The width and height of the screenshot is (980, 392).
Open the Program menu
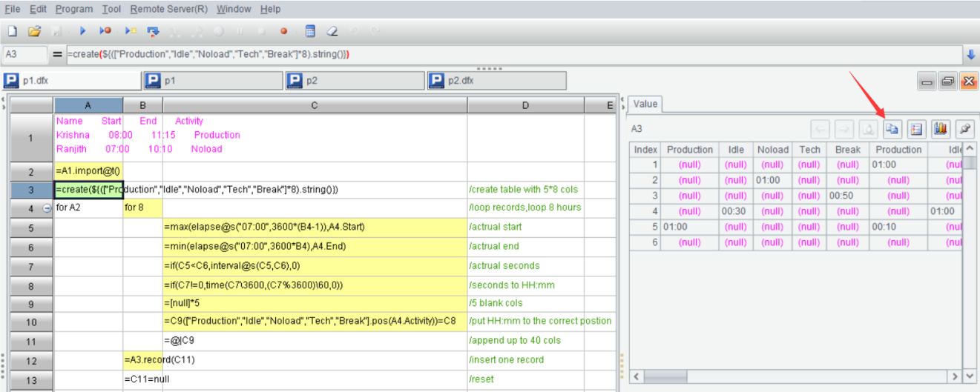[x=74, y=9]
